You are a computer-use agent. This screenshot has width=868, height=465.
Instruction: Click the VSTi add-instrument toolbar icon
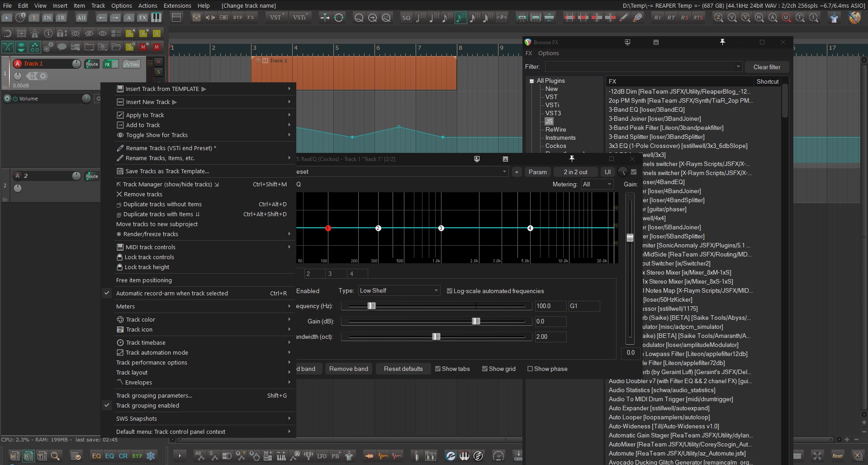click(300, 18)
